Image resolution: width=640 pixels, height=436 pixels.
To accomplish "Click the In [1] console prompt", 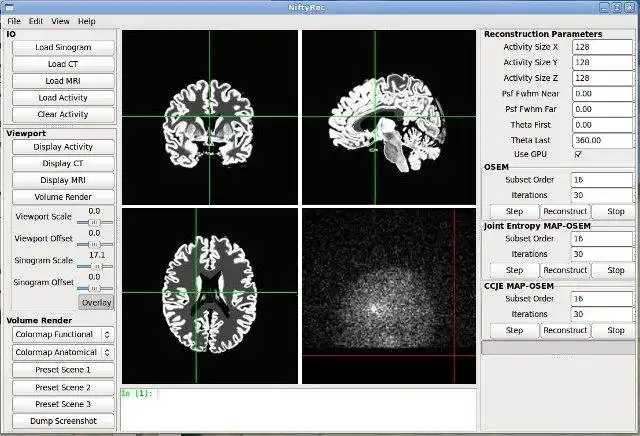I will coord(137,393).
